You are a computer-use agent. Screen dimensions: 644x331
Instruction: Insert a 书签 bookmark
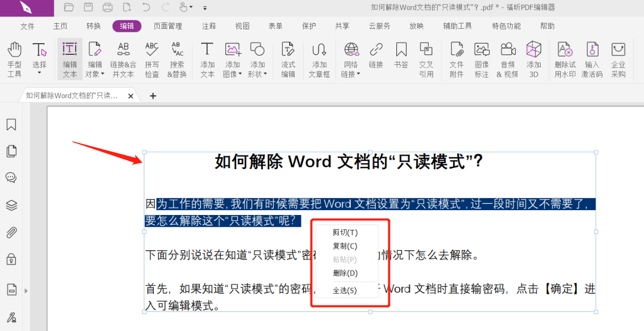(x=401, y=59)
